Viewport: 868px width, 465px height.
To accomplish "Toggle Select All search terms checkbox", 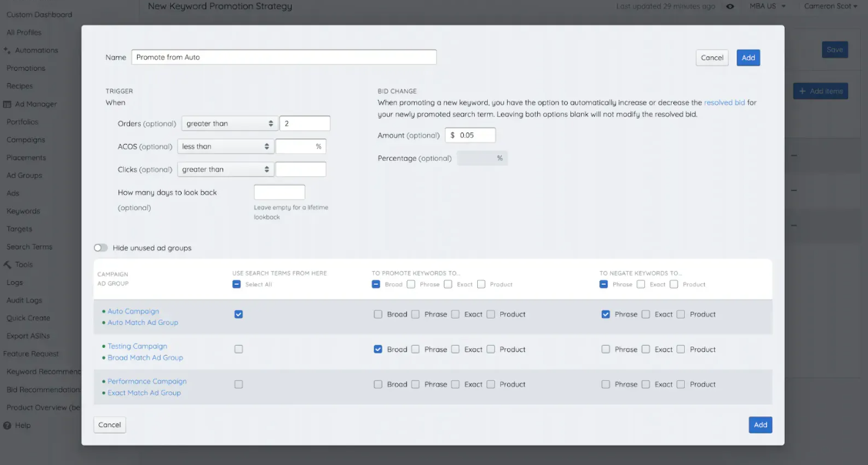I will click(x=236, y=284).
